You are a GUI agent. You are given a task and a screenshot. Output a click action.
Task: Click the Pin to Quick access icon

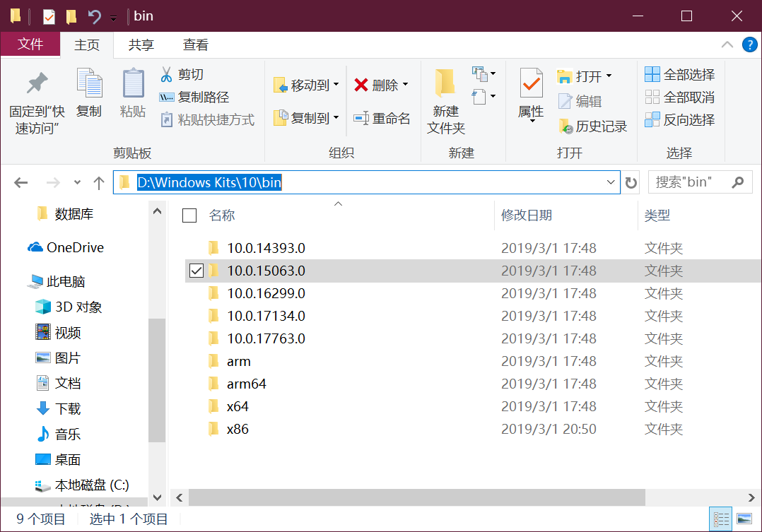click(x=37, y=83)
